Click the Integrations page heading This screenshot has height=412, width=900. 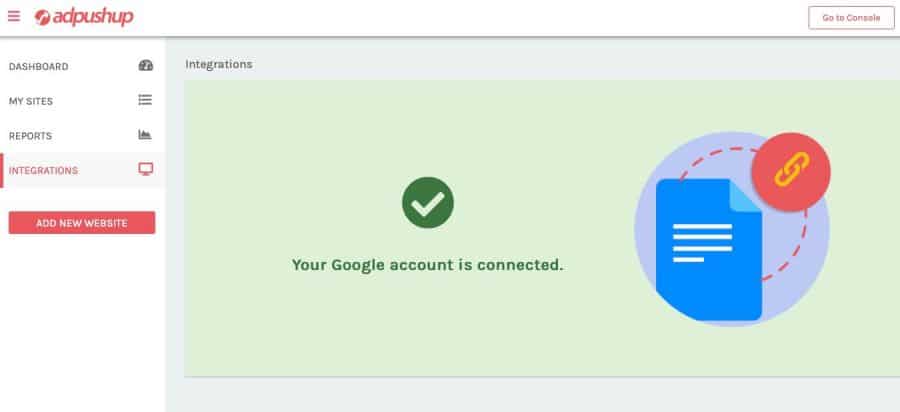[x=219, y=64]
